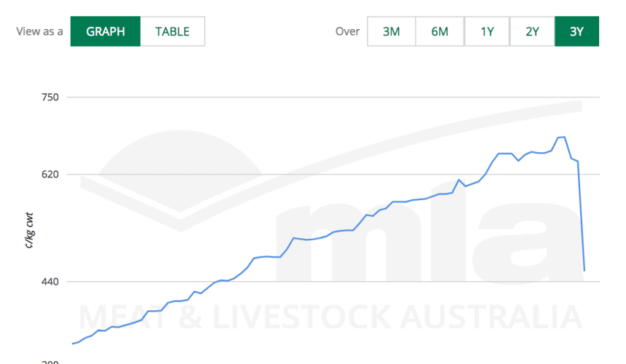Select the 3Y time range
The image size is (626, 364).
point(577,31)
